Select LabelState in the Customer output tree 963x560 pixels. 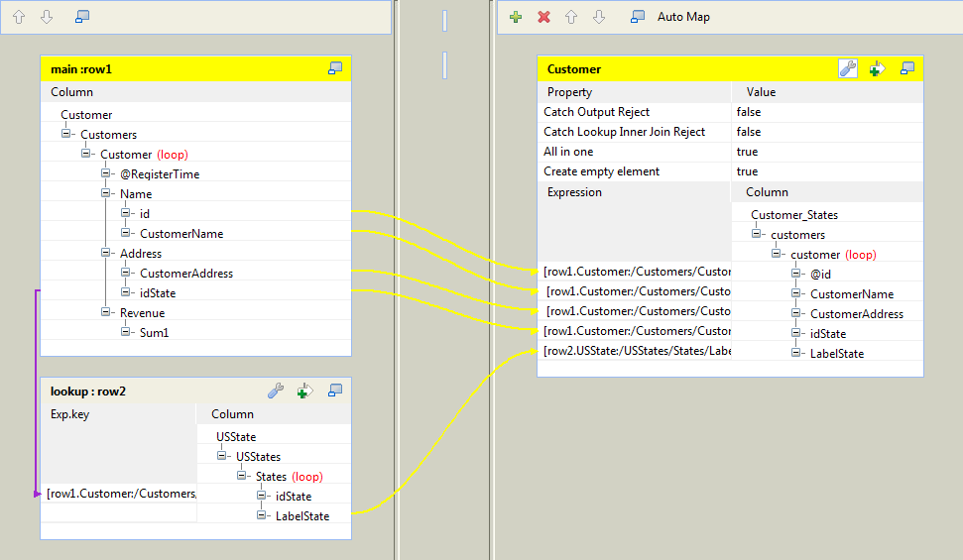click(x=836, y=354)
